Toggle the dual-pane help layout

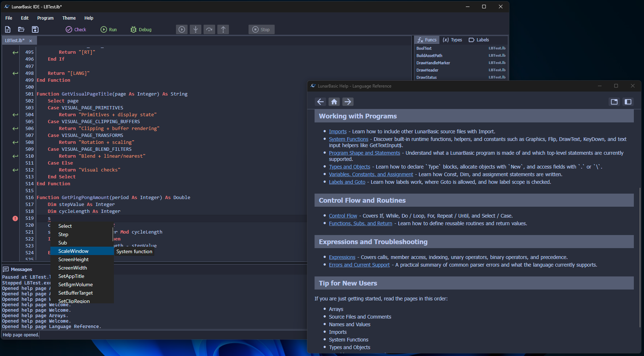(x=614, y=102)
